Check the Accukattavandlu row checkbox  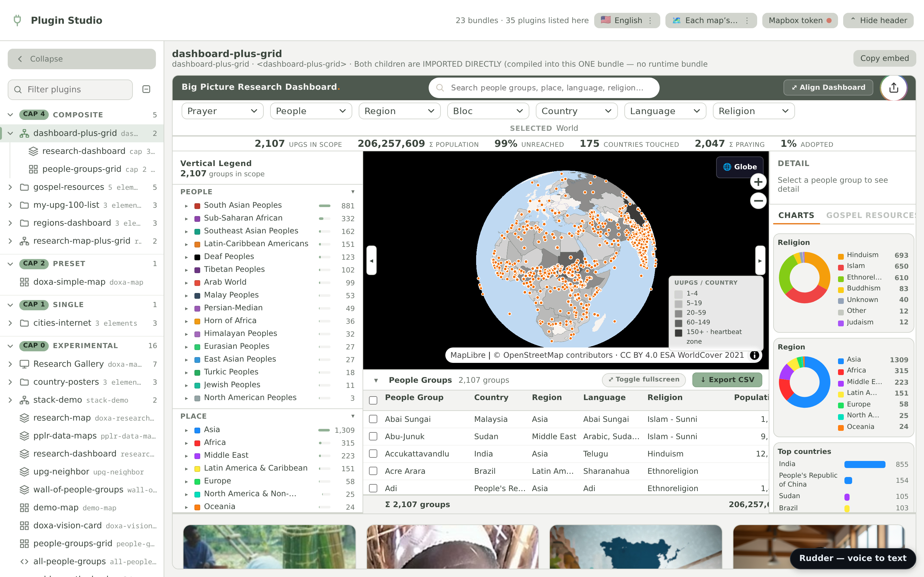373,454
